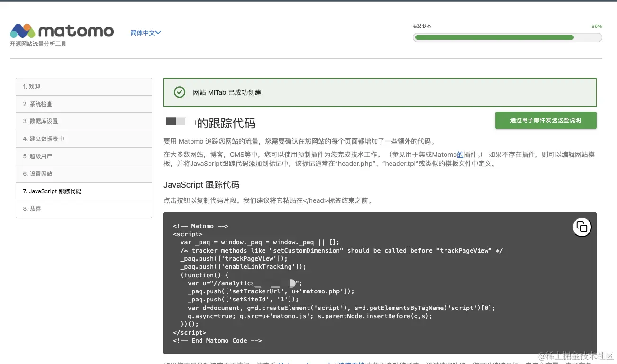The image size is (617, 364).
Task: Click the 'setTrackerUrl' code line
Action: point(271,291)
